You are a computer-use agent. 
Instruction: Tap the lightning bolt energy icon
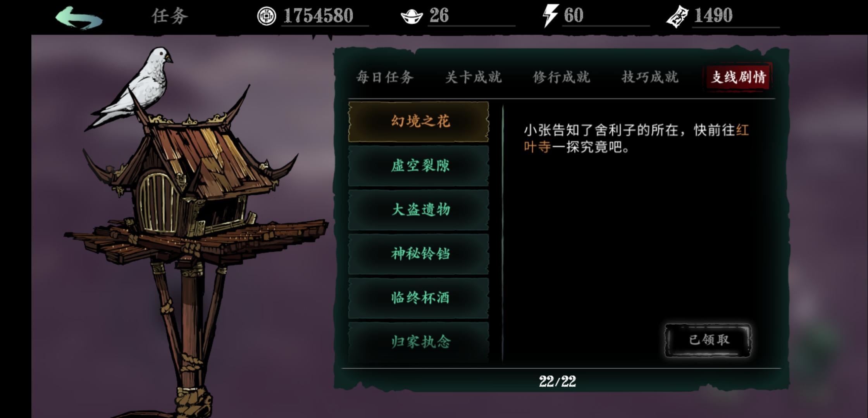pos(550,15)
